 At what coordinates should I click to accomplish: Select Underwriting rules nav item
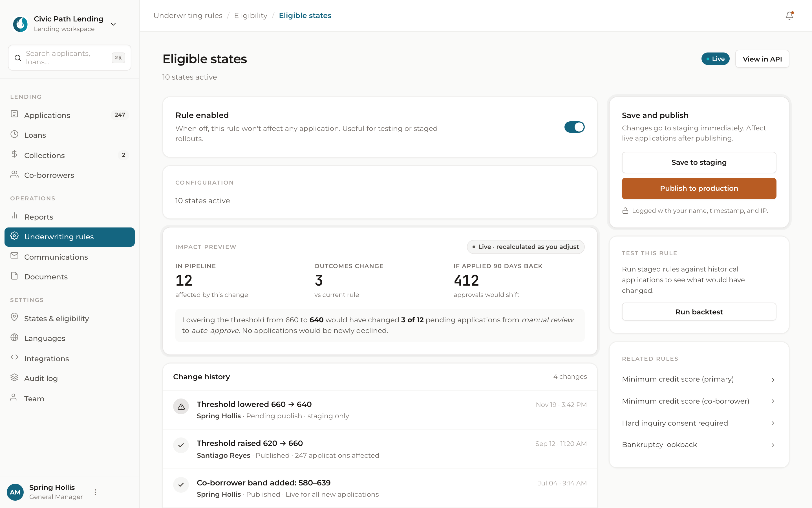(70, 237)
